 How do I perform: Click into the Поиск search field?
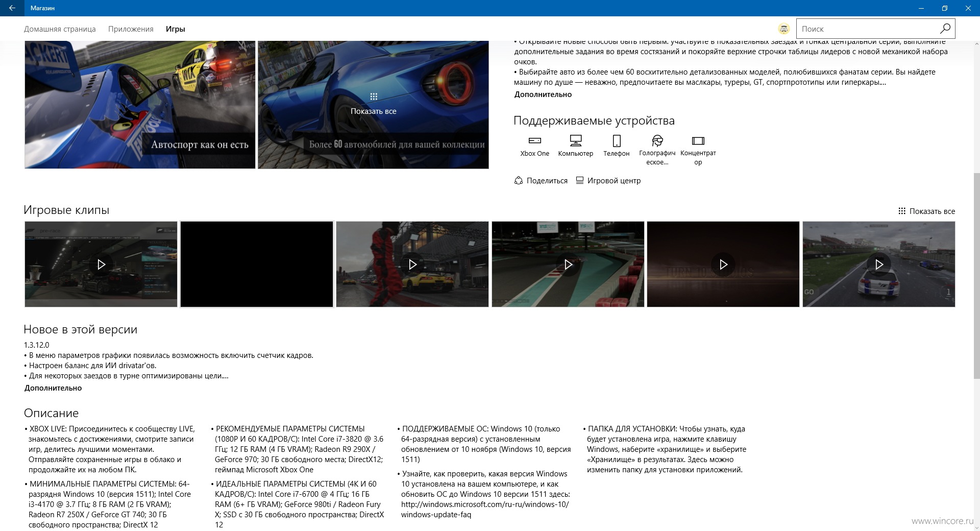868,29
